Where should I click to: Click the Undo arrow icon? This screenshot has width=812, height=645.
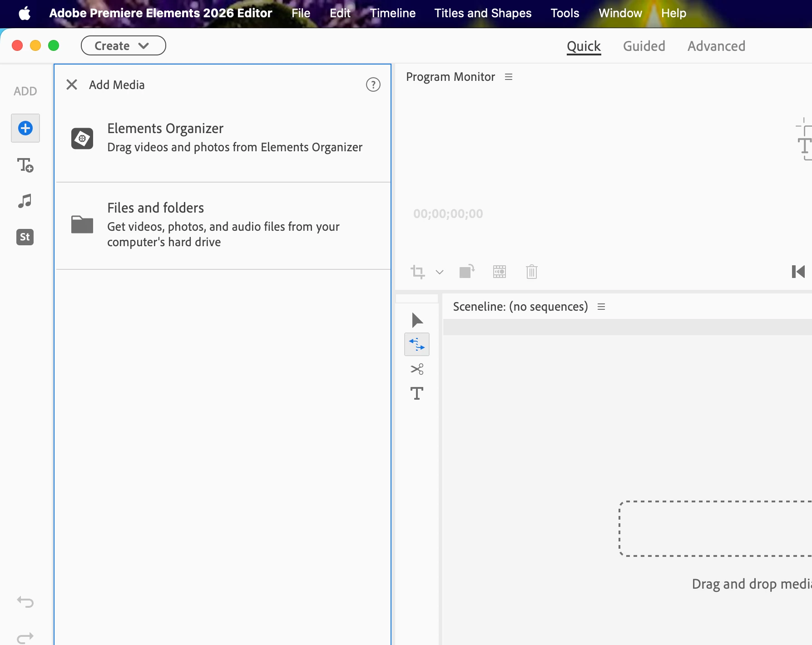click(25, 602)
